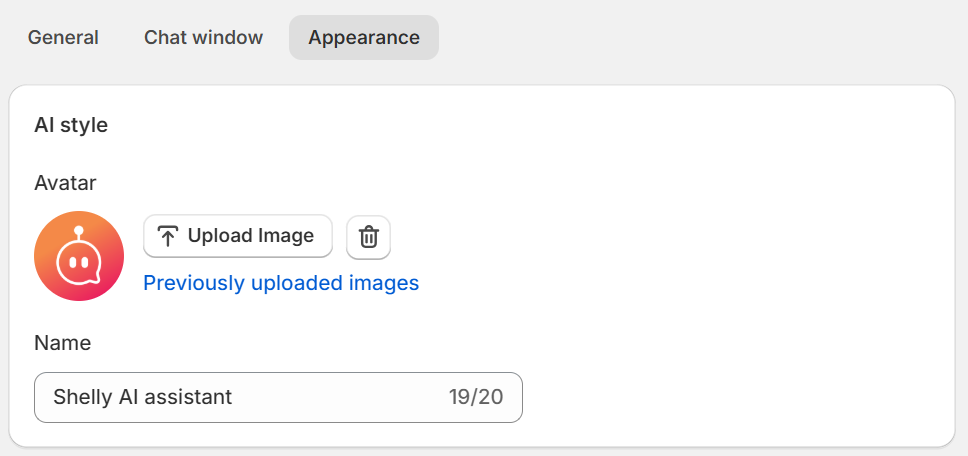
Task: Click the robot face icon in the avatar
Action: point(78,264)
